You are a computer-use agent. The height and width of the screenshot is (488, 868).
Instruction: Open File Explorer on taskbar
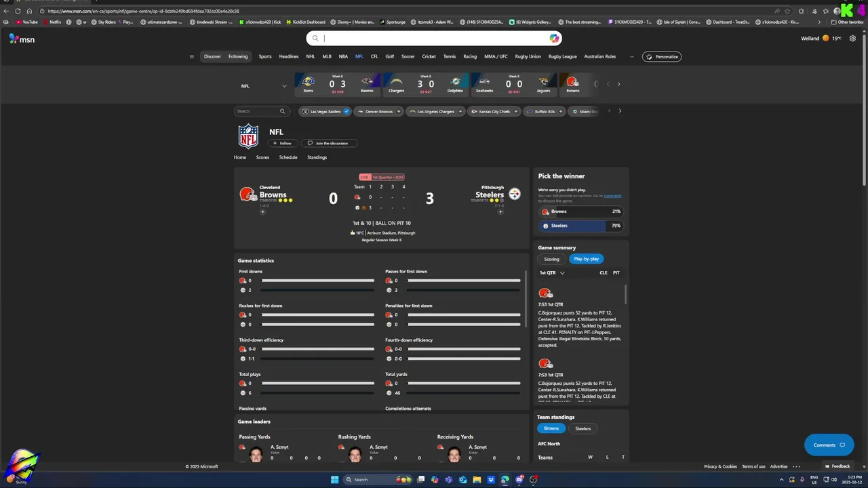[x=477, y=480]
